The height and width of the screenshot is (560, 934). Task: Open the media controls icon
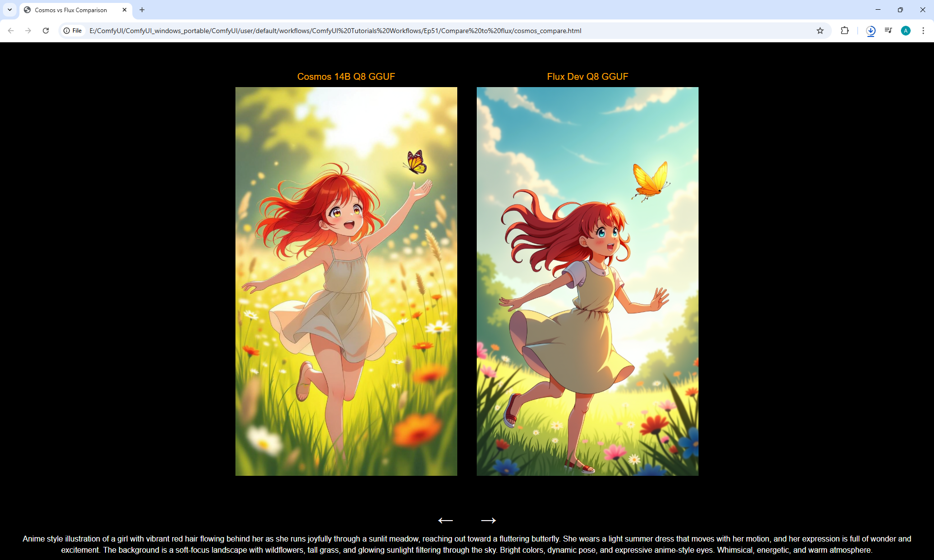pos(888,31)
